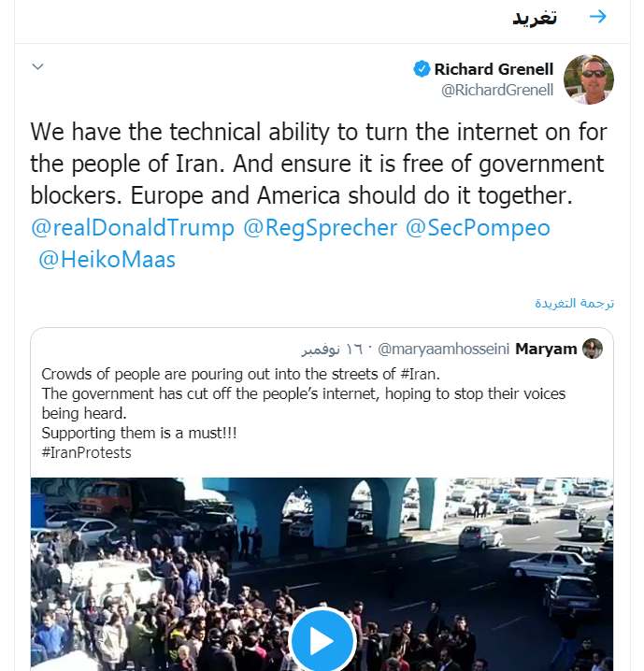Open Maryam's name in quoted tweet
Screen dimensions: 644x671
point(546,349)
